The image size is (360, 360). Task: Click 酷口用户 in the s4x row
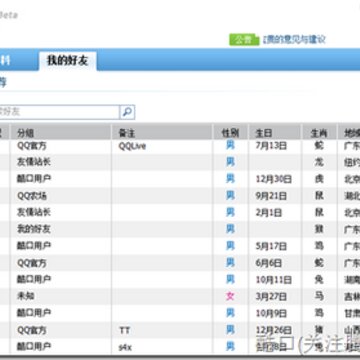click(x=34, y=347)
